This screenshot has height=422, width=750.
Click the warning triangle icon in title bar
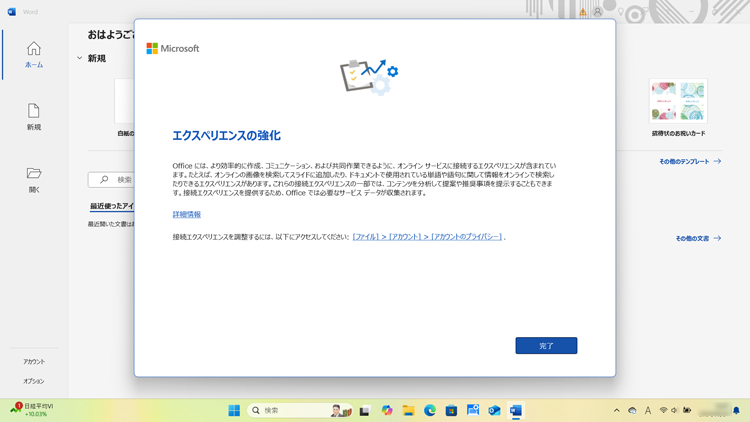click(583, 12)
